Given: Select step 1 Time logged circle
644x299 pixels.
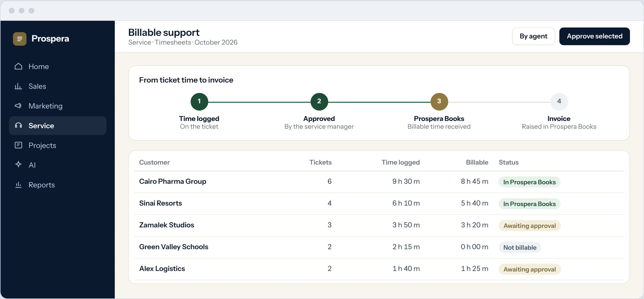Looking at the screenshot, I should (199, 102).
